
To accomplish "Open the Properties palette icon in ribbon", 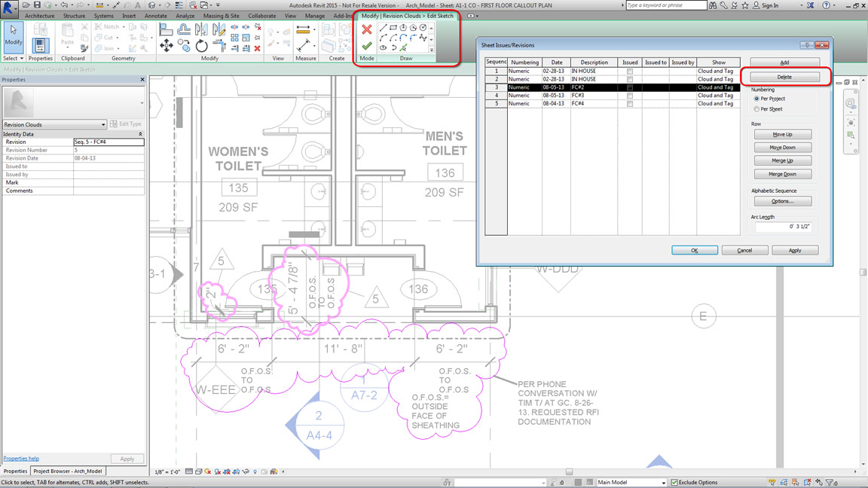I will pos(40,45).
